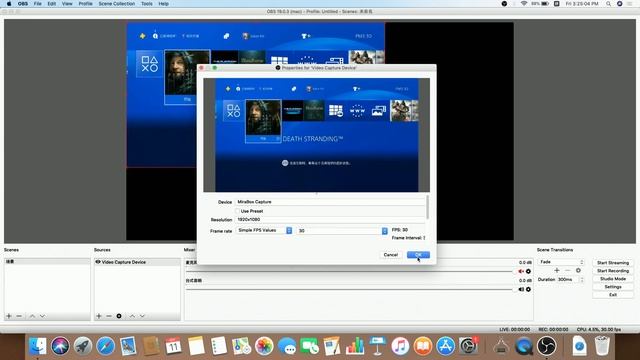The image size is (640, 360).
Task: Open the Fade transition dropdown
Action: pos(561,262)
